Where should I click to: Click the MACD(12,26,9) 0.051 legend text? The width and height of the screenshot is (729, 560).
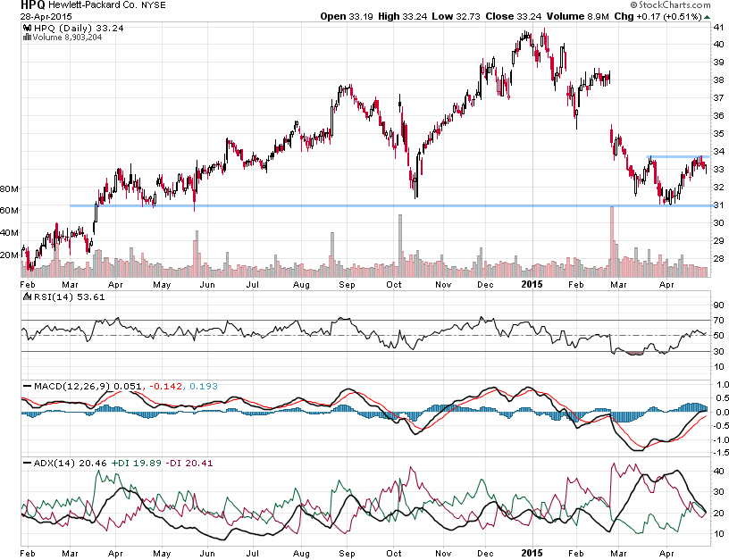(88, 386)
